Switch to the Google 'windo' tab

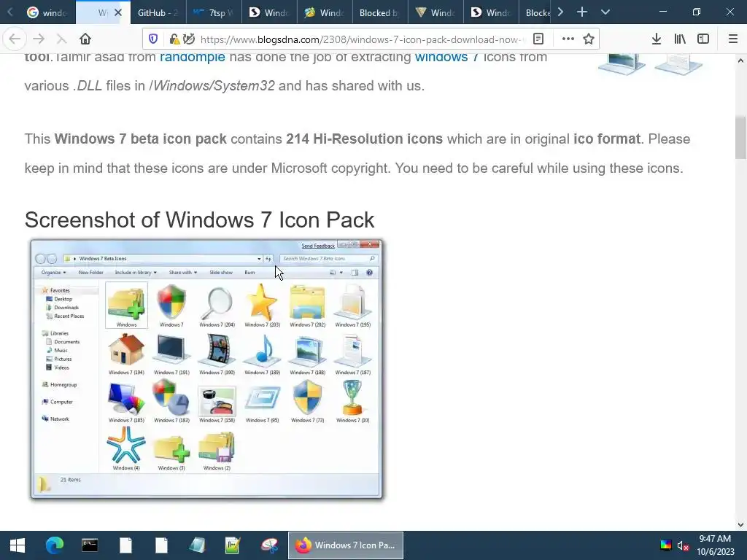(x=47, y=12)
